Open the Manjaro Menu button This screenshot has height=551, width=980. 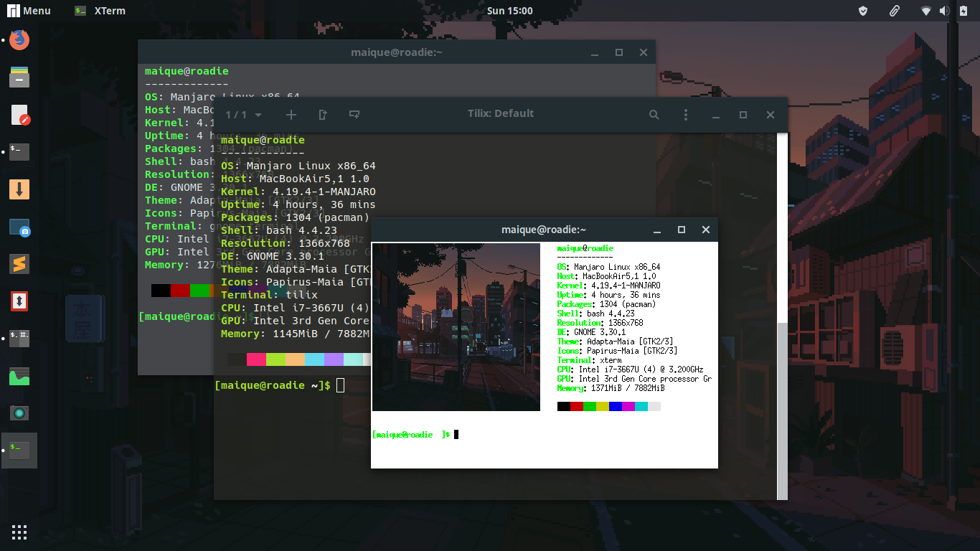pyautogui.click(x=29, y=11)
